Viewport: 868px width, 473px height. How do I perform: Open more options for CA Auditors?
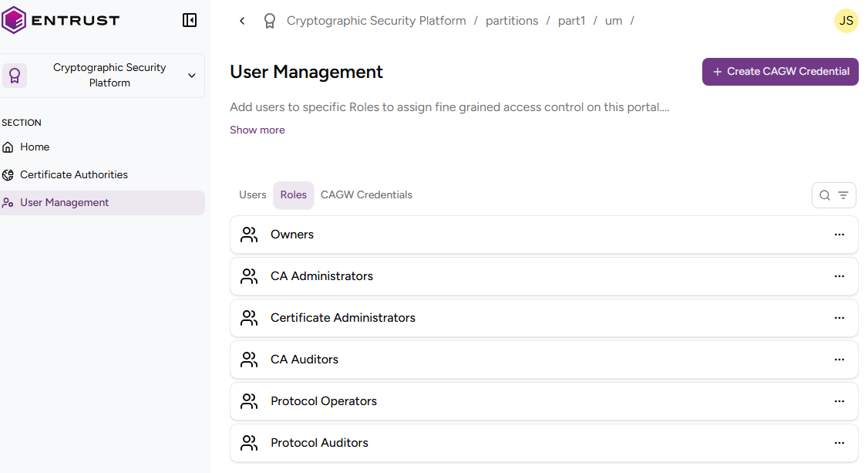tap(839, 360)
